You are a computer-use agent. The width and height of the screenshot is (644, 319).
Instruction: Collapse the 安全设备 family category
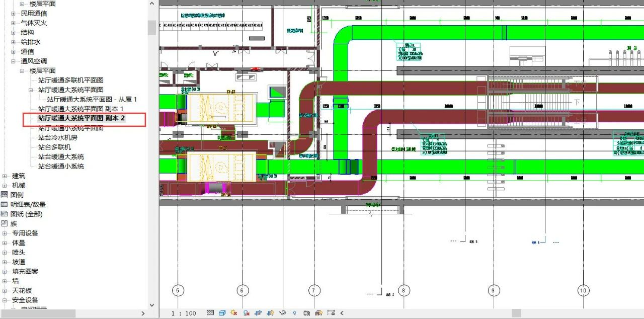click(x=5, y=300)
